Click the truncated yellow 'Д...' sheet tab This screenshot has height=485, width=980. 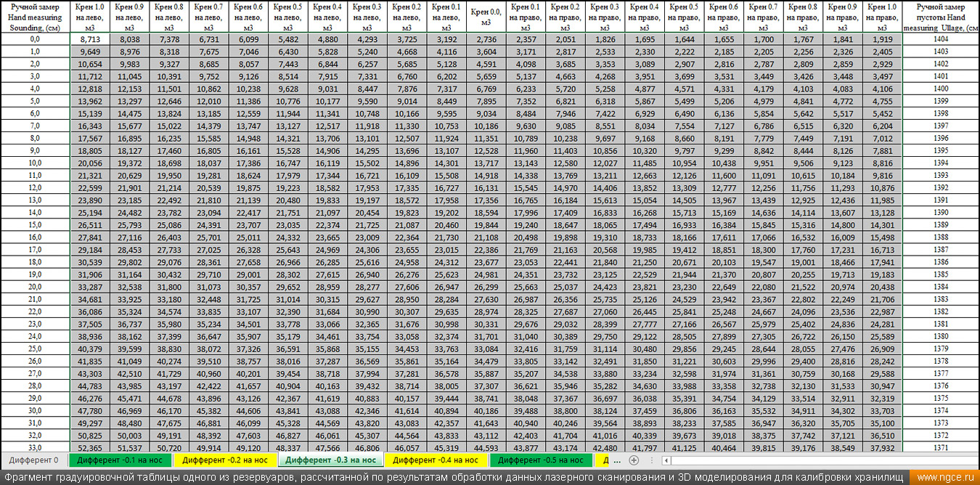tap(610, 460)
